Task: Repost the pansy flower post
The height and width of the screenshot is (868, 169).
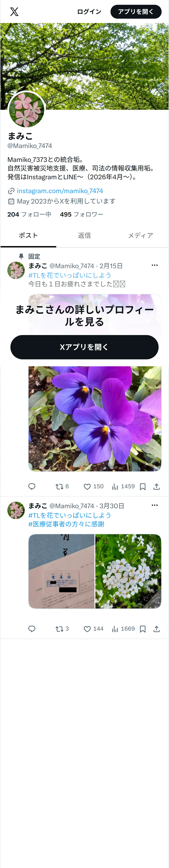Action: coord(62,486)
